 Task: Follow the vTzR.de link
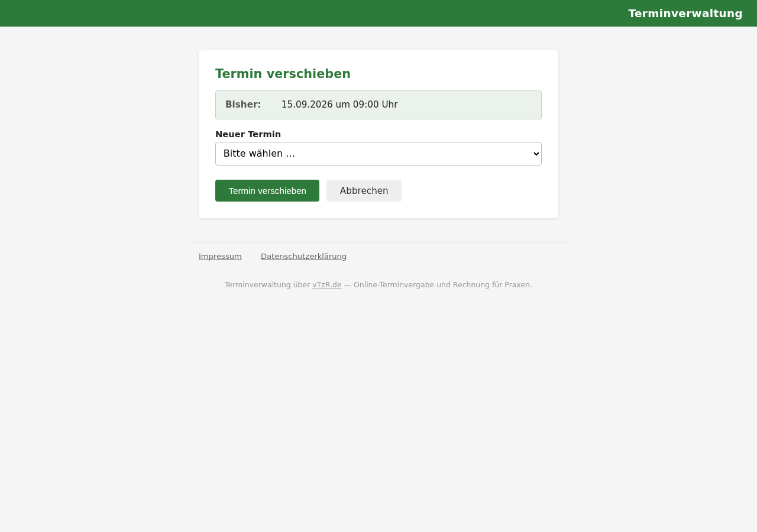point(327,285)
